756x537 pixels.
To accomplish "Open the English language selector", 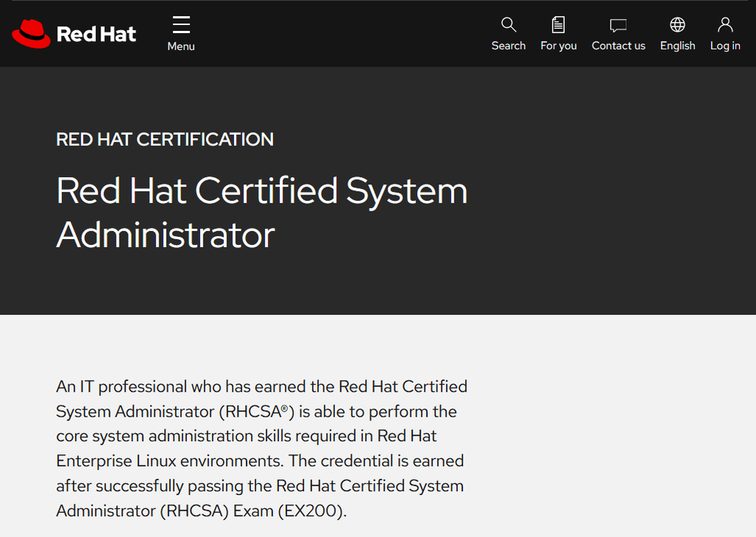I will coord(677,33).
